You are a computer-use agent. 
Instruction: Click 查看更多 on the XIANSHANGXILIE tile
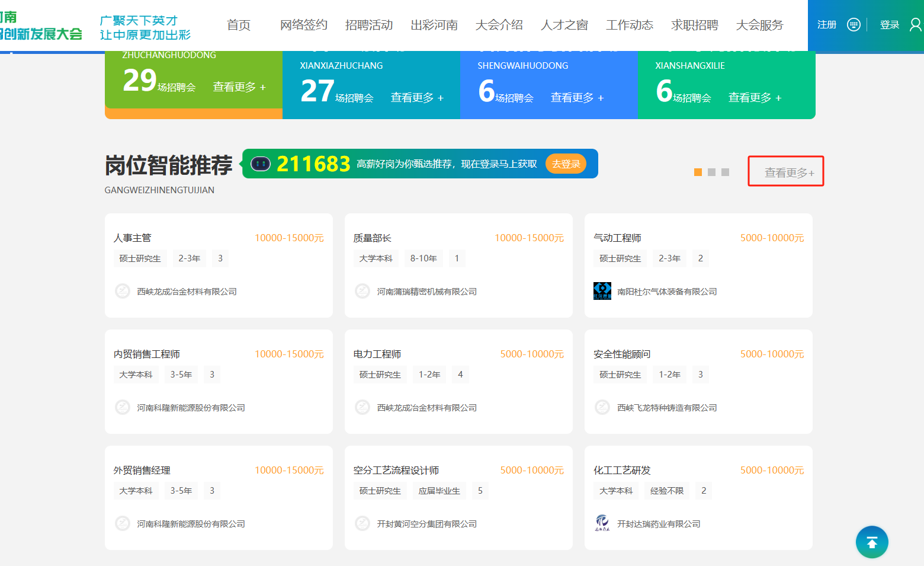(755, 98)
